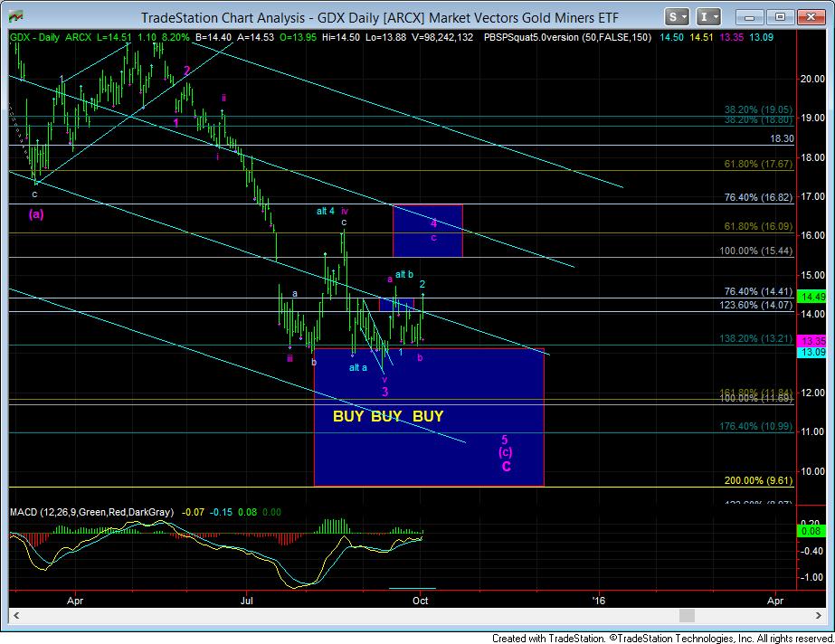Select the window title text
Image resolution: width=835 pixels, height=644 pixels.
(x=379, y=17)
